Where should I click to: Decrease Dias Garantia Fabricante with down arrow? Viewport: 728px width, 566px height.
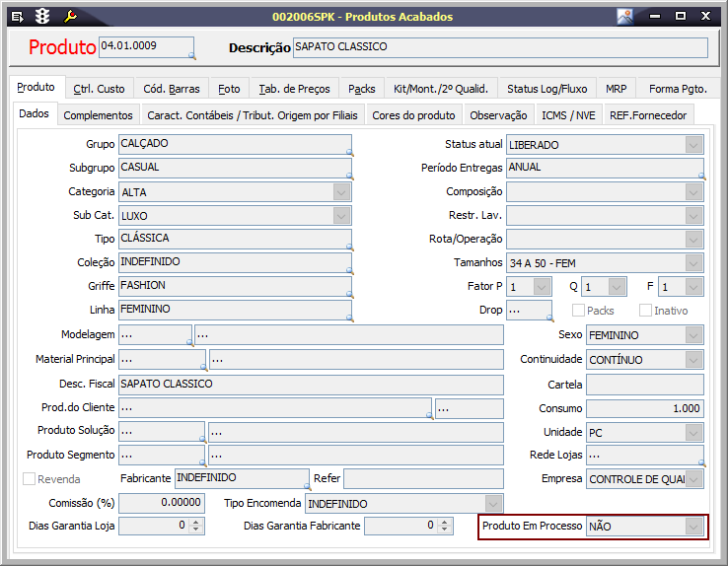[x=445, y=530]
